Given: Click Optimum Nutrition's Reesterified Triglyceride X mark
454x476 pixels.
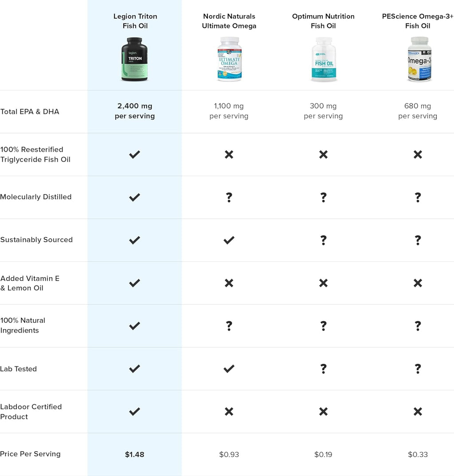Looking at the screenshot, I should [324, 154].
